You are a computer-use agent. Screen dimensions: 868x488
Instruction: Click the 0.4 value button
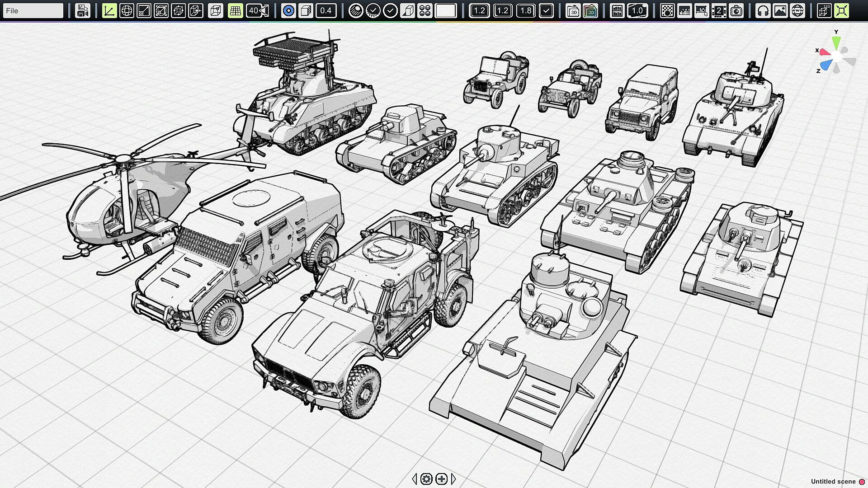(x=326, y=10)
